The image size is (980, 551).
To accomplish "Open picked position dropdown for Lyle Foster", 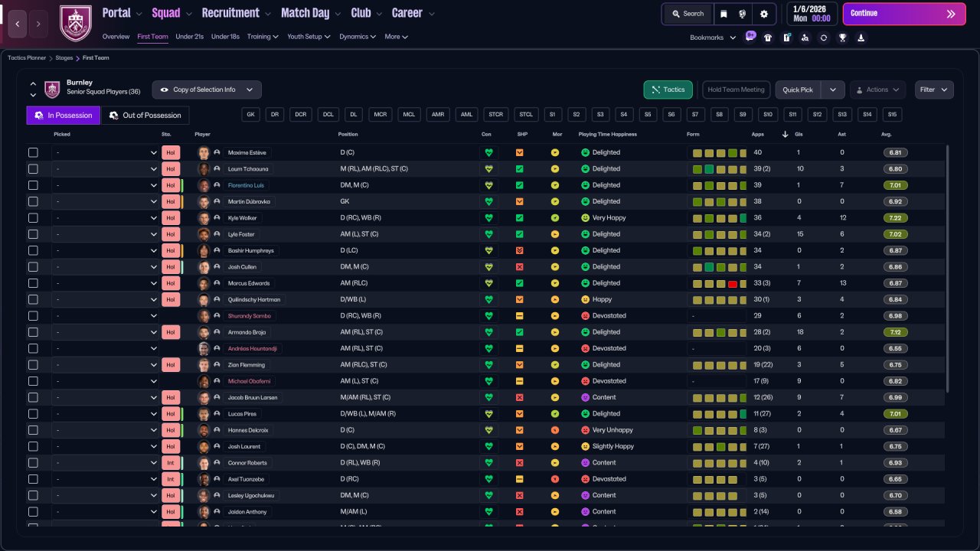I will click(x=106, y=234).
